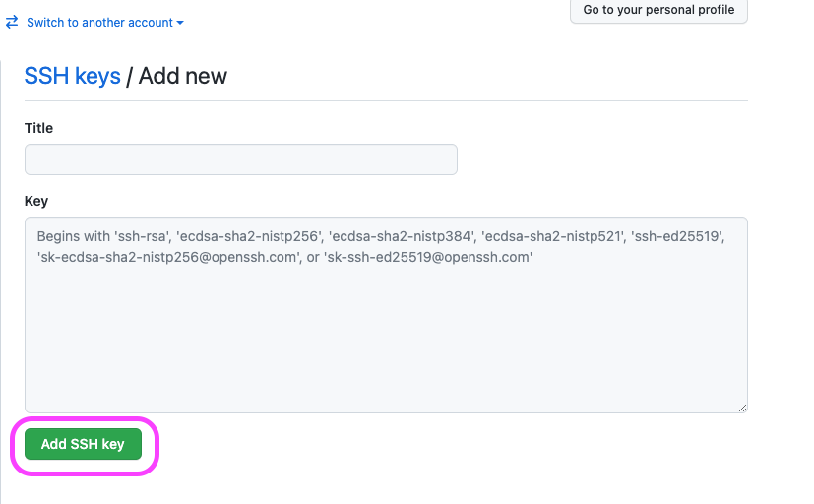Focus the Title input field
The image size is (814, 504).
(241, 159)
